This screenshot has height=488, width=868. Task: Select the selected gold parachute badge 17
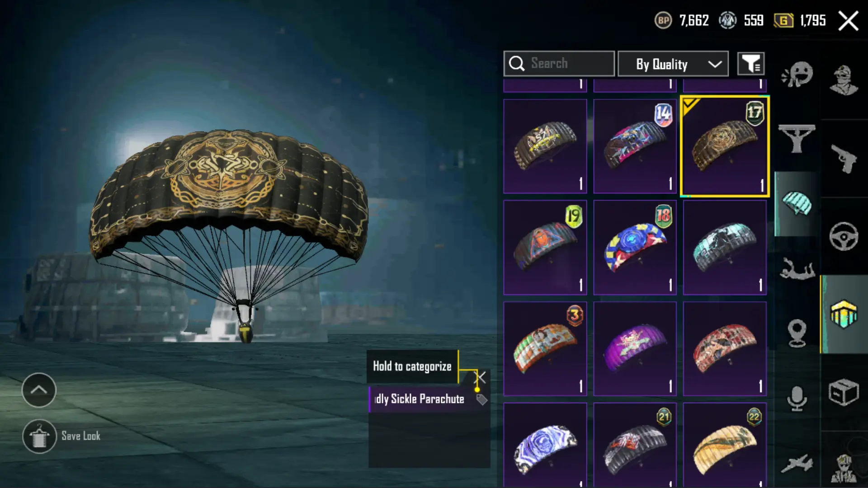(725, 146)
